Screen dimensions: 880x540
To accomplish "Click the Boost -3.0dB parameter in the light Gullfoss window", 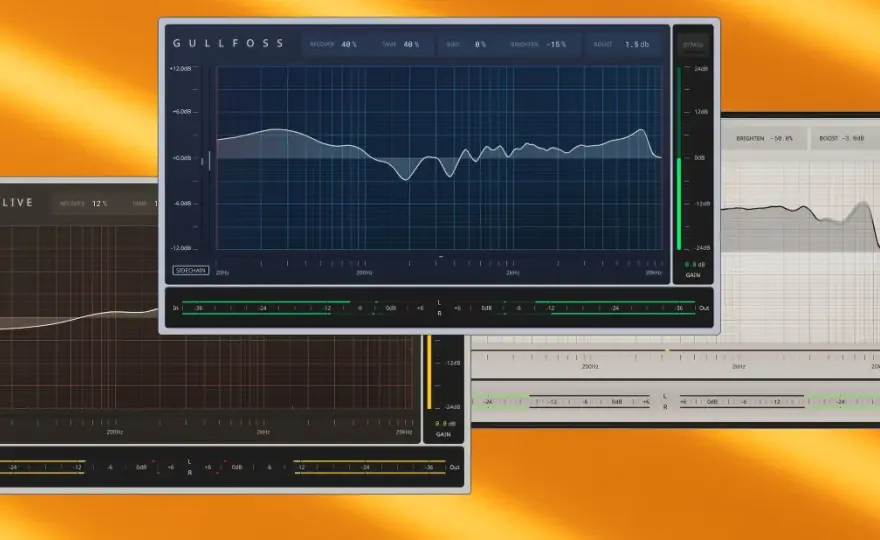I will coord(841,138).
